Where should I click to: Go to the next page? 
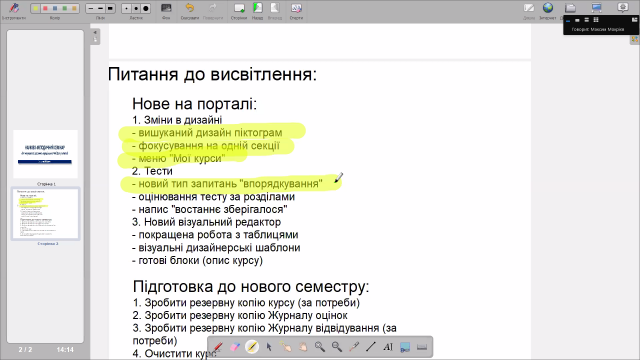275,10
